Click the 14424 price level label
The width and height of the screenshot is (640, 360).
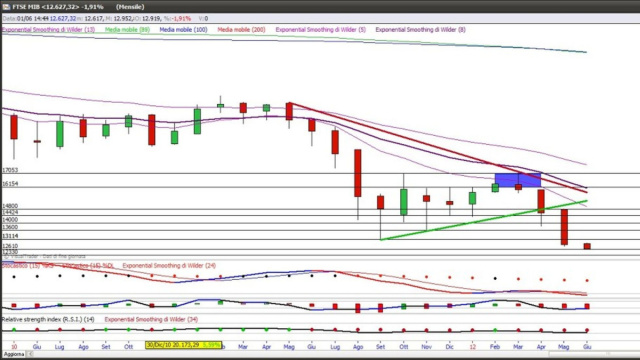(x=10, y=212)
